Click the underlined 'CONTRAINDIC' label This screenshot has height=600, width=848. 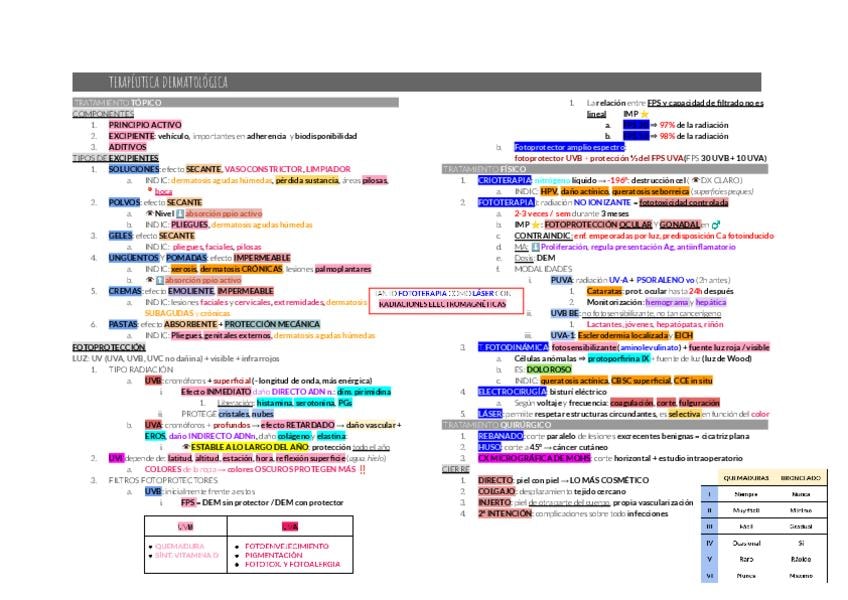[542, 236]
